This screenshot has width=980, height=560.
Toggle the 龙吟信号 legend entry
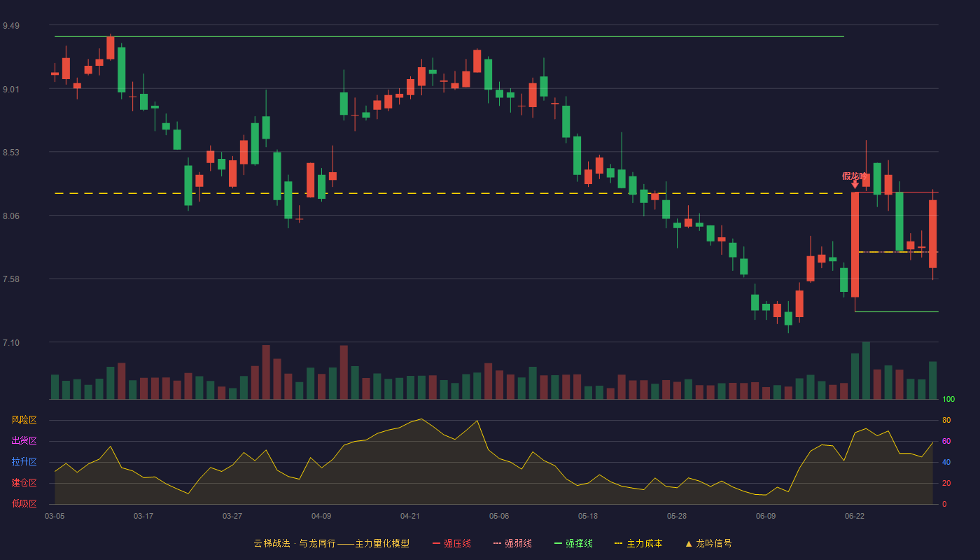point(708,543)
